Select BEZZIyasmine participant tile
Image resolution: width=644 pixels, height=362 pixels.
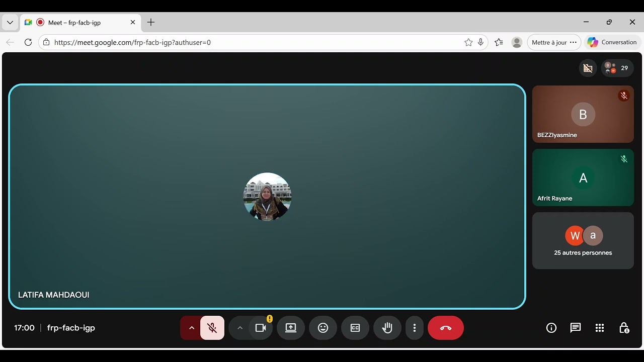coord(583,114)
